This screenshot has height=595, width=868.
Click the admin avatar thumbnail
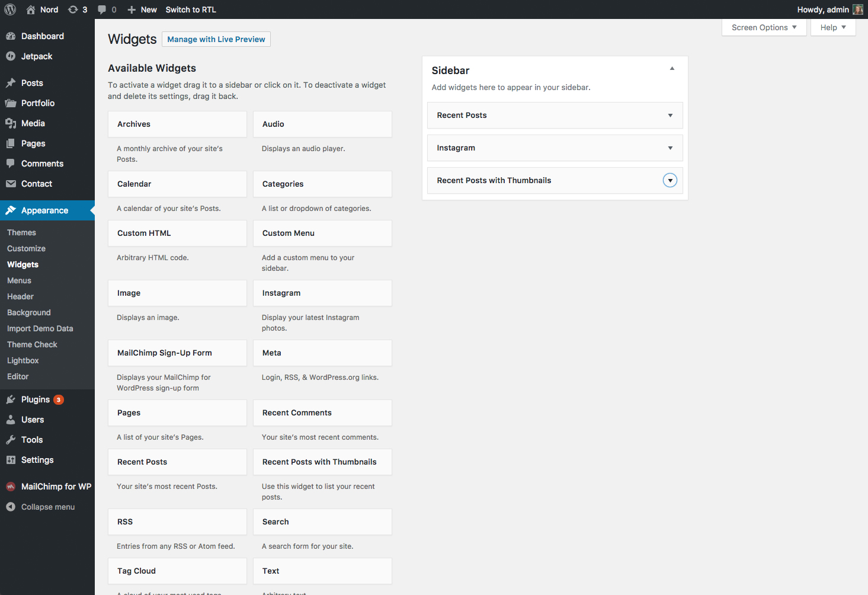coord(857,9)
